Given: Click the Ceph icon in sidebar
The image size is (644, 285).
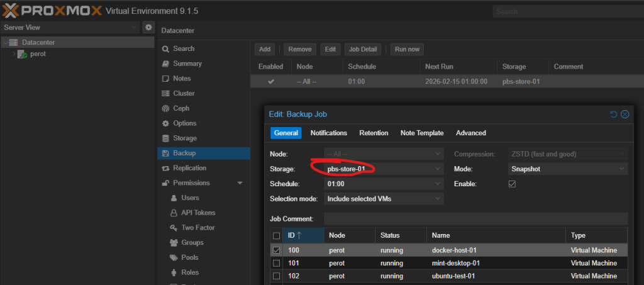Looking at the screenshot, I should [165, 108].
